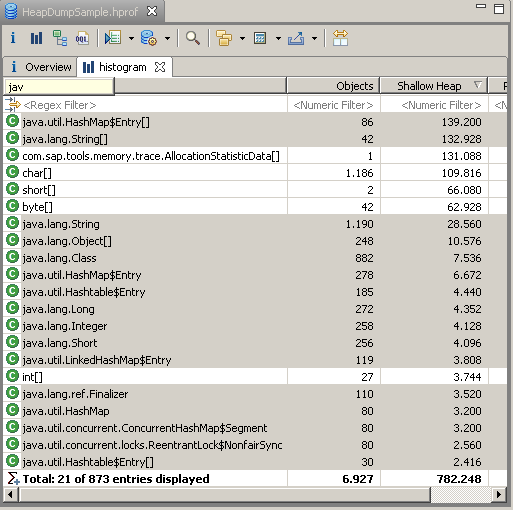Viewport: 513px width, 510px height.
Task: Expand the reports icon dropdown arrow
Action: click(131, 39)
